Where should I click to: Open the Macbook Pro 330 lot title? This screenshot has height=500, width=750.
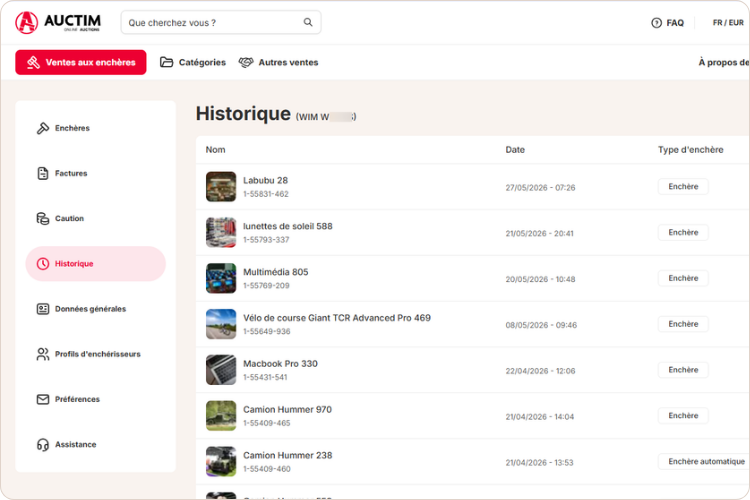(x=280, y=364)
